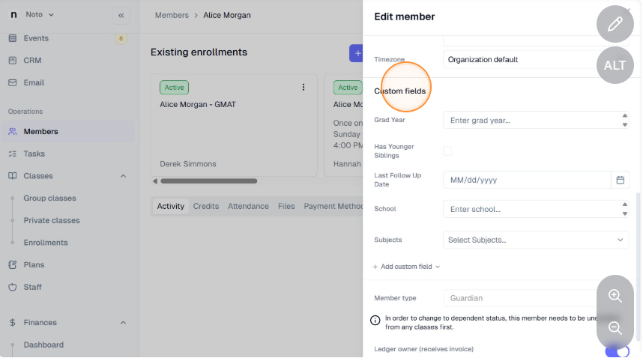Increase Grad Year with the up arrow
Image resolution: width=643 pixels, height=364 pixels.
pos(624,116)
